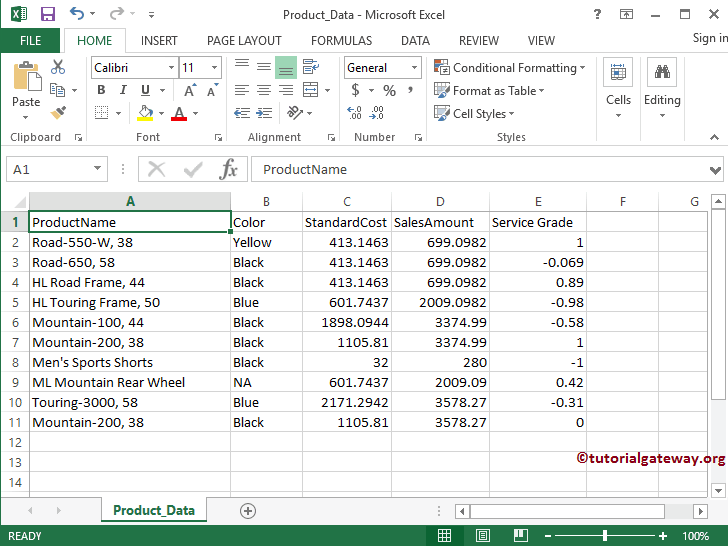Switch to the PAGE LAYOUT tab

coord(244,41)
